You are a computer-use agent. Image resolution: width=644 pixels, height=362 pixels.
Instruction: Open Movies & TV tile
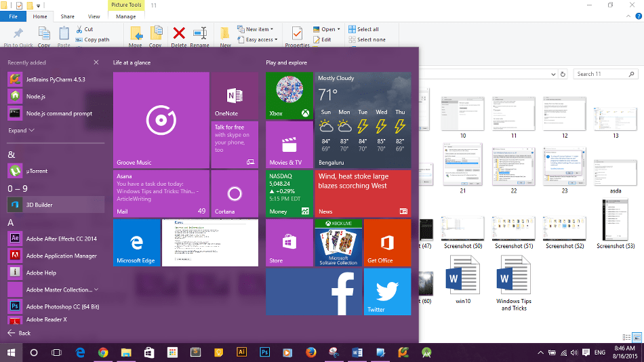[x=289, y=145]
